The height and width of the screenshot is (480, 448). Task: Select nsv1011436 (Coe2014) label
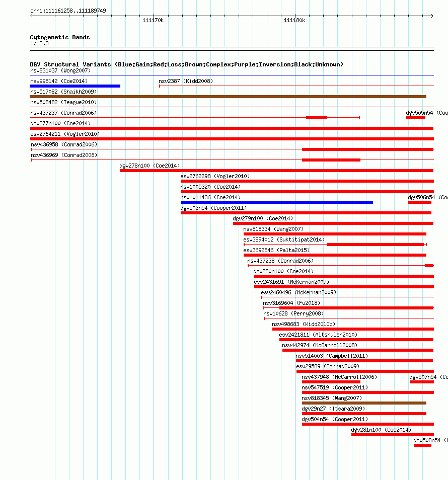pyautogui.click(x=210, y=197)
